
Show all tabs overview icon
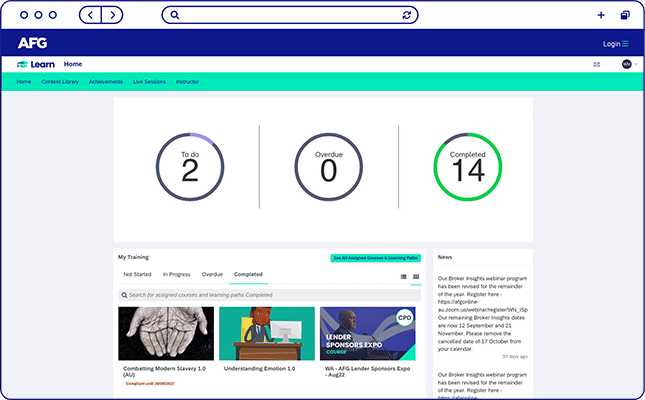(625, 15)
